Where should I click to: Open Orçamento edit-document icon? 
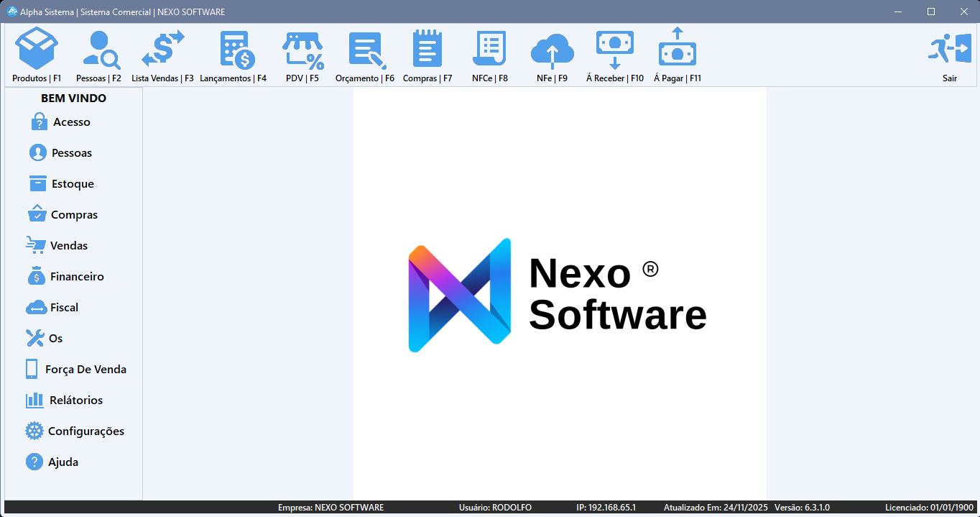(367, 50)
